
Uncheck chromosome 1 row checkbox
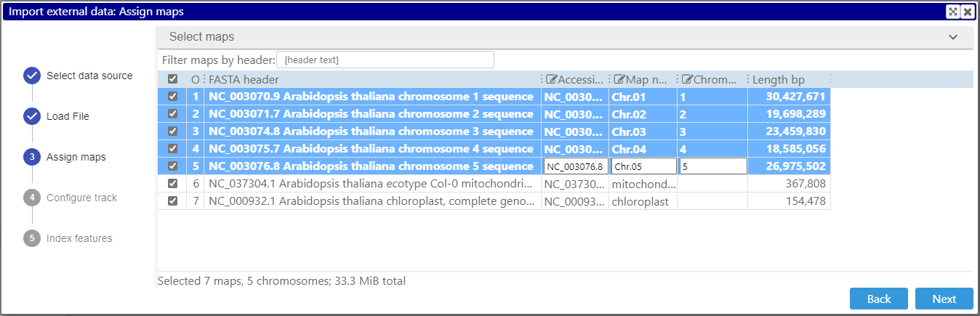(x=172, y=97)
